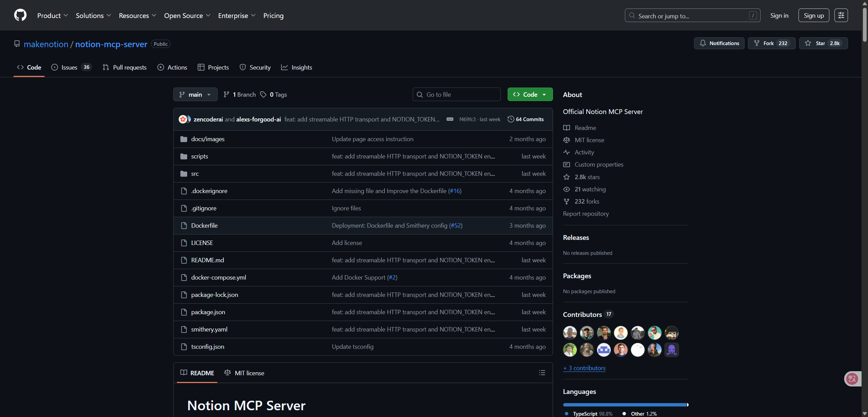Screen dimensions: 868x417
Task: Open the green Code clone dropdown
Action: click(x=530, y=94)
